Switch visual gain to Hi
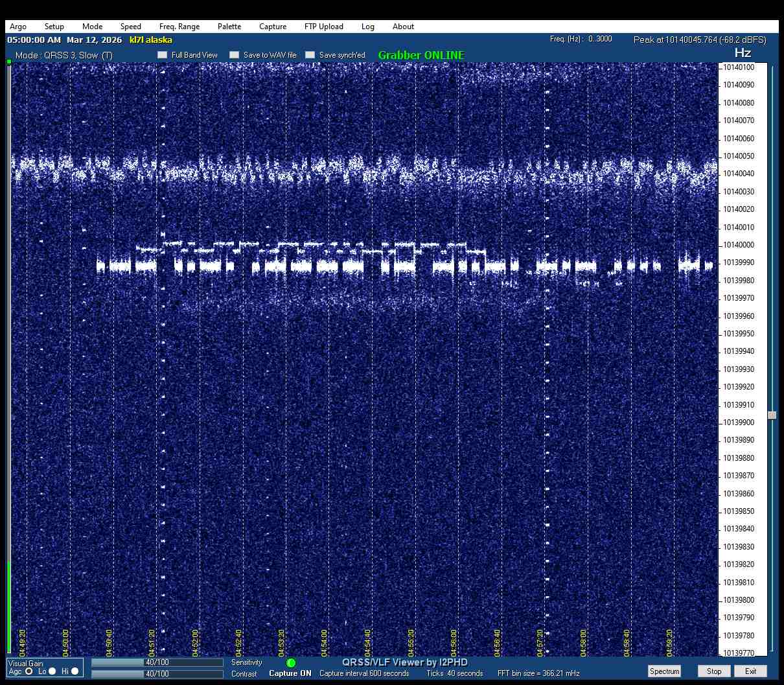The height and width of the screenshot is (685, 784). 75,671
